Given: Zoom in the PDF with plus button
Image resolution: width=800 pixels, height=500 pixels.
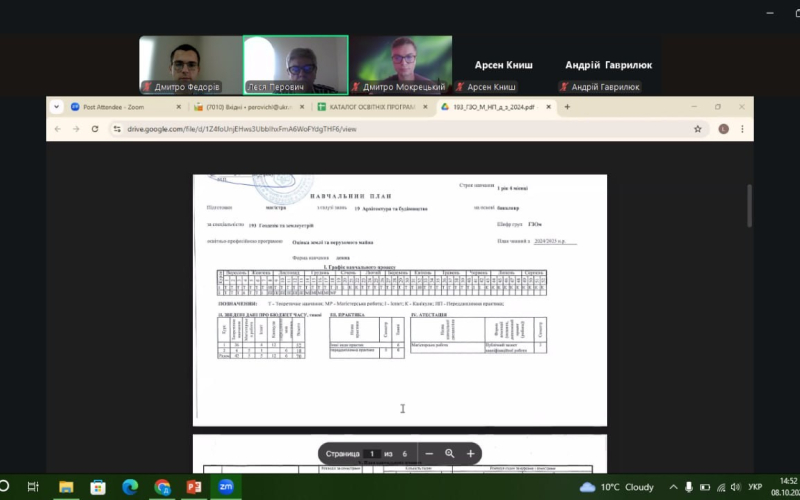Looking at the screenshot, I should [470, 453].
